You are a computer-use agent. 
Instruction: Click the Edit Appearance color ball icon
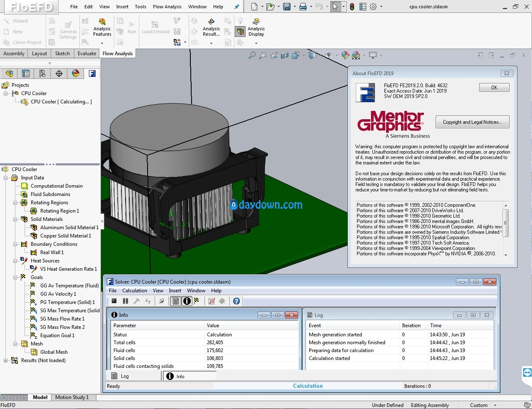click(345, 55)
